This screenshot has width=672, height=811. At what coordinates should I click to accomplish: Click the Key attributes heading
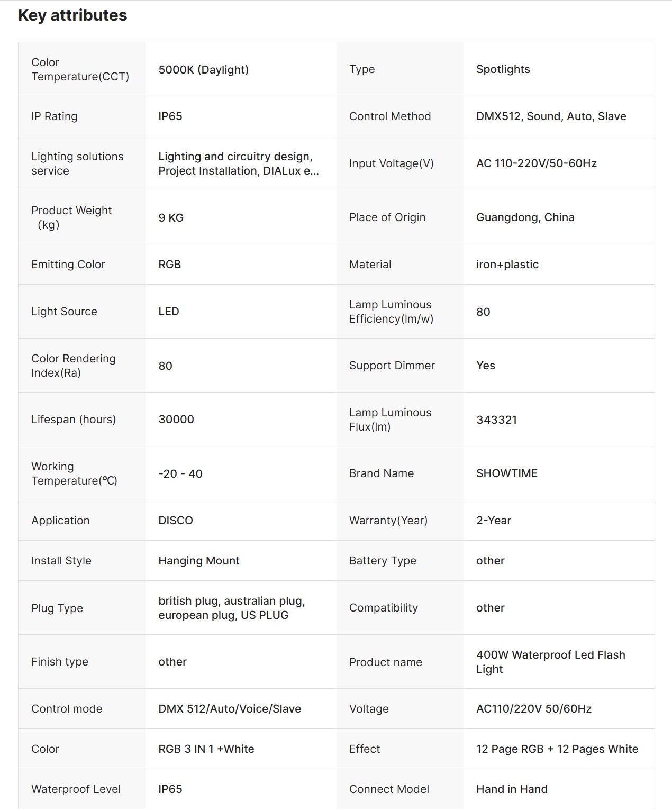(x=72, y=15)
